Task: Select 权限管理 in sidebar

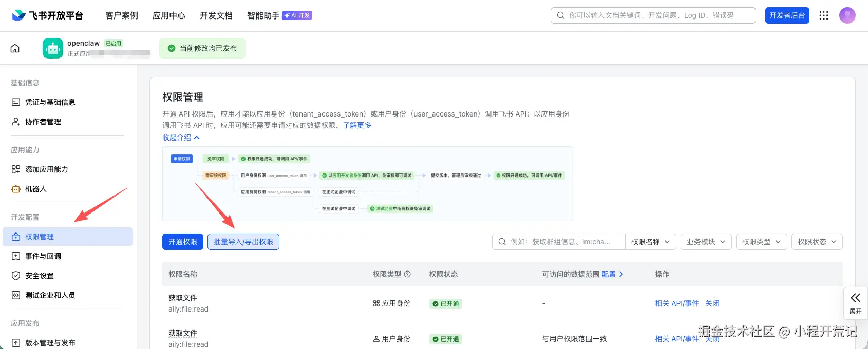Action: pyautogui.click(x=68, y=237)
